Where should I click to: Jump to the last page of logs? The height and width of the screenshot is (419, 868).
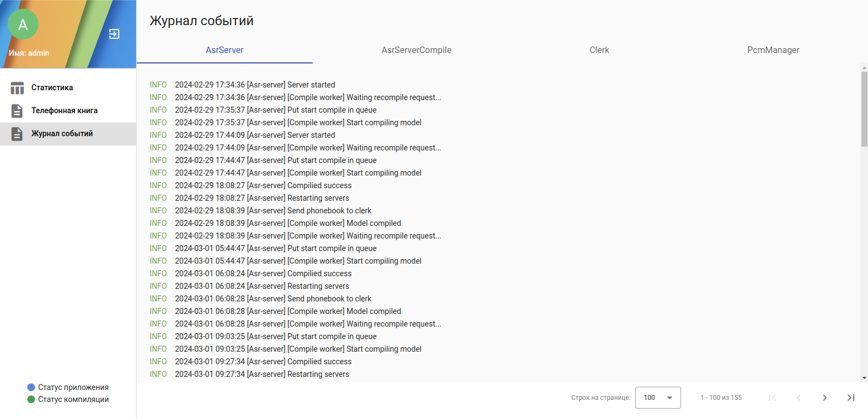pos(851,398)
